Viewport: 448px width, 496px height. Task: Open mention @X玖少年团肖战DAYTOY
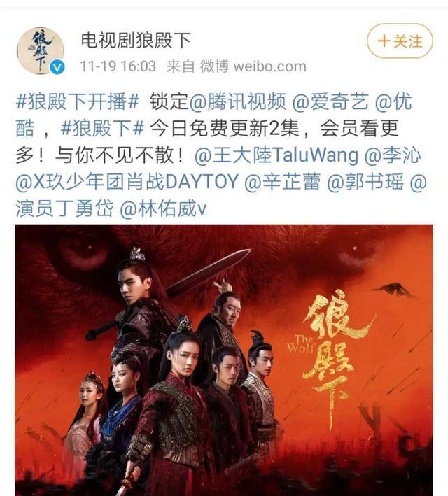point(127,182)
